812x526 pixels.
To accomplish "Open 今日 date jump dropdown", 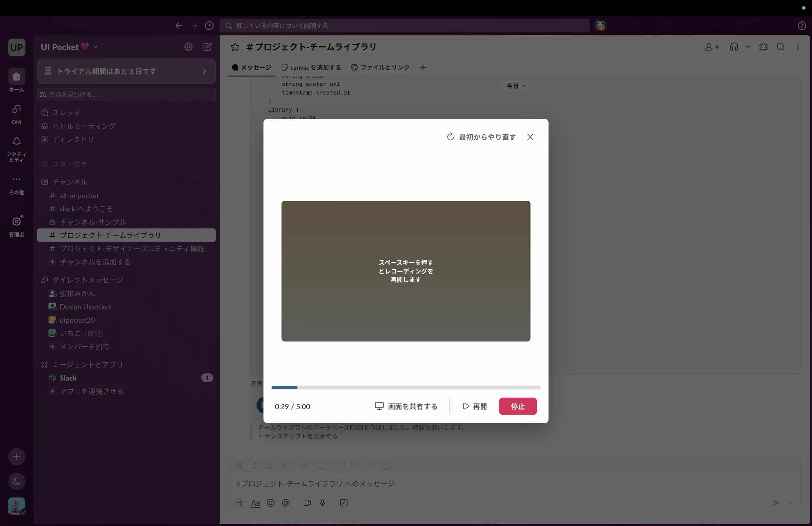I will point(515,86).
